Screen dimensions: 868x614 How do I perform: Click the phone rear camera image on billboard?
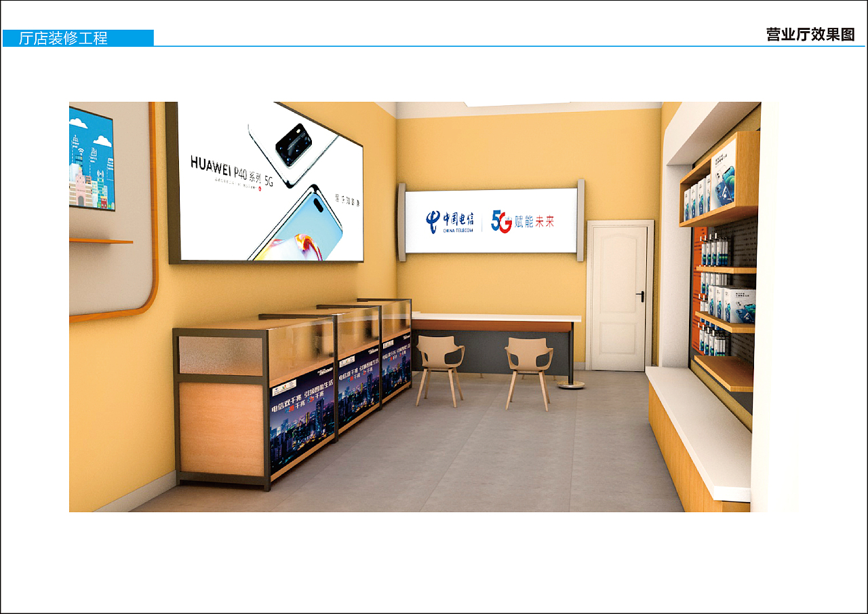294,145
